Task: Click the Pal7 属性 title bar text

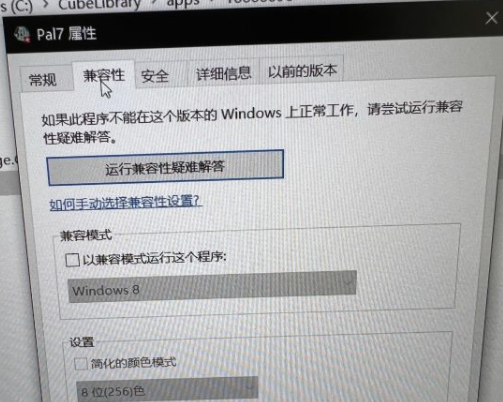Action: coord(67,34)
